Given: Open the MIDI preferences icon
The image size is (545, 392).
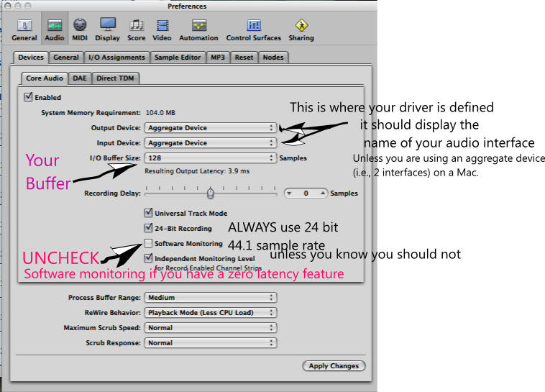Looking at the screenshot, I should pos(80,30).
